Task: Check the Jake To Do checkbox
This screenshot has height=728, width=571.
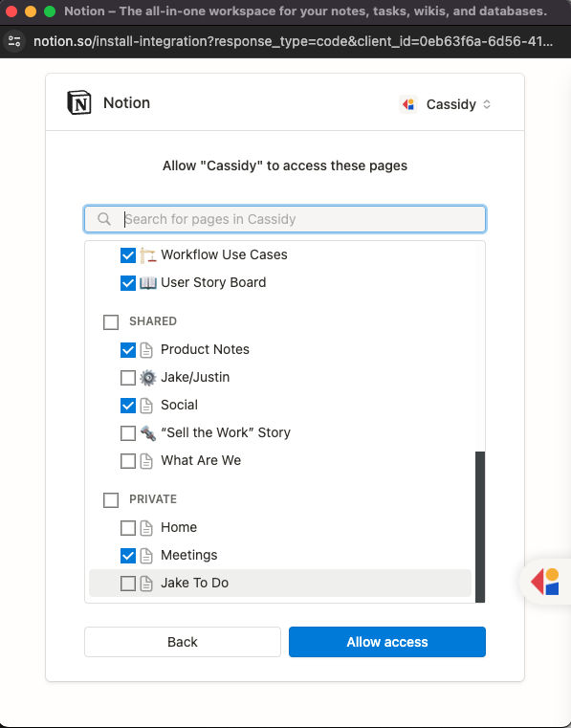Action: tap(128, 584)
